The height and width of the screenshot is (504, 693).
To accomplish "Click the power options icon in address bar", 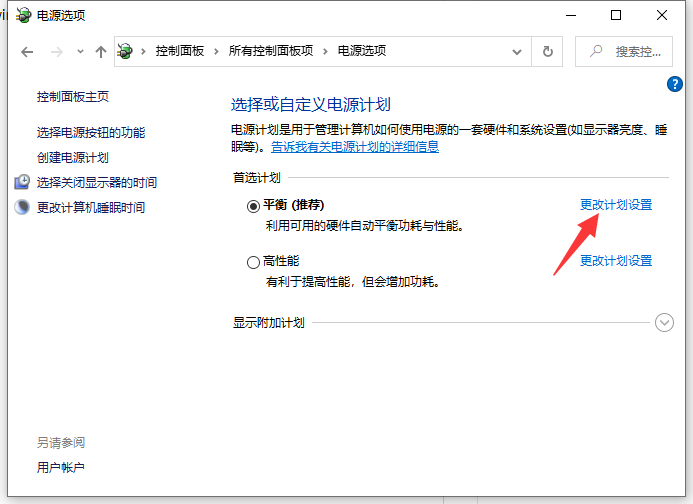I will click(125, 51).
